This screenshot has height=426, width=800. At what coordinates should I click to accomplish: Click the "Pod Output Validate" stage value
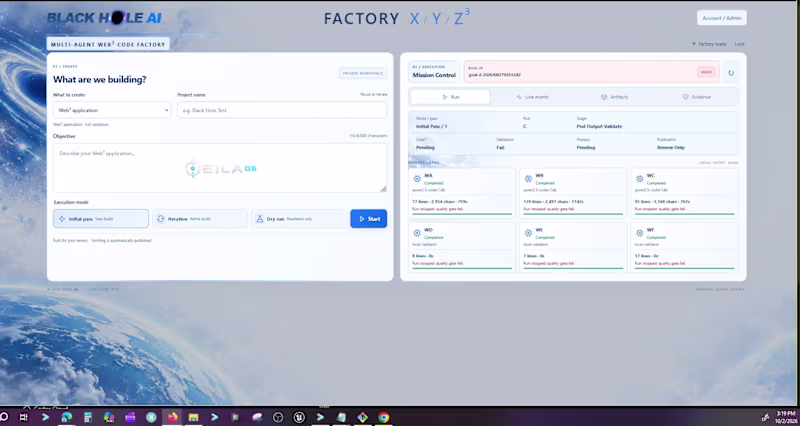599,127
